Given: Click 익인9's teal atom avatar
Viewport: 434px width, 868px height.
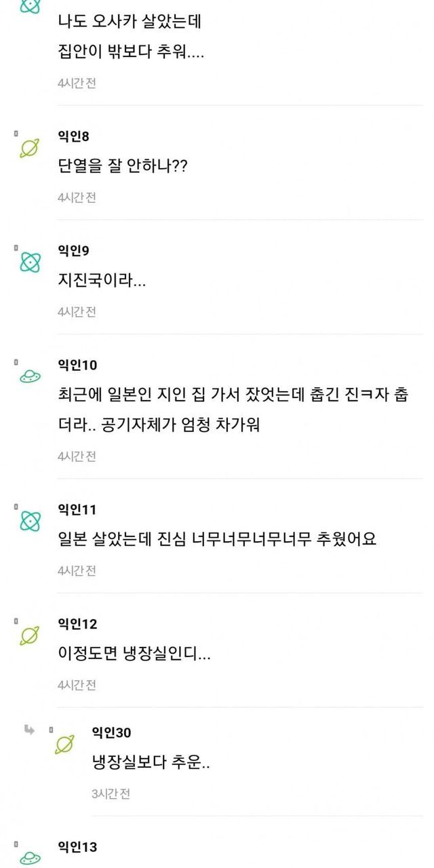Looking at the screenshot, I should 30,262.
